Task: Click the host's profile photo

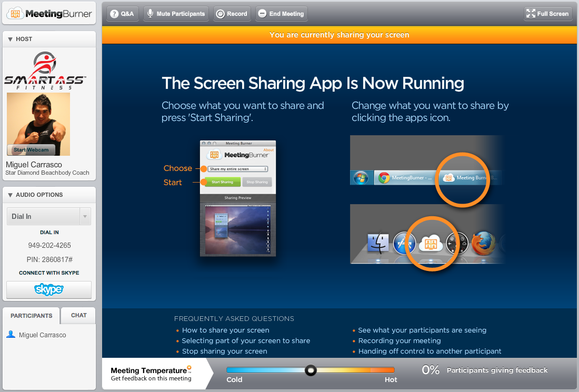Action: 38,124
